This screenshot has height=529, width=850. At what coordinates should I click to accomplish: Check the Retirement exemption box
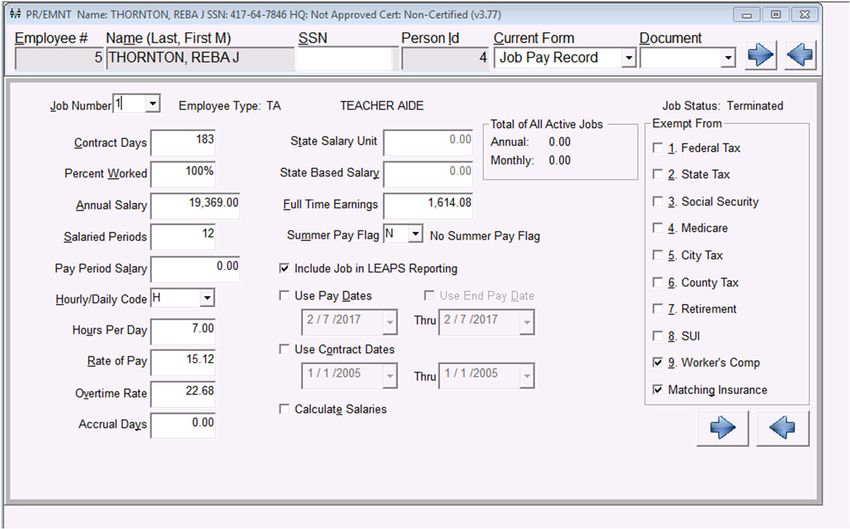point(657,309)
